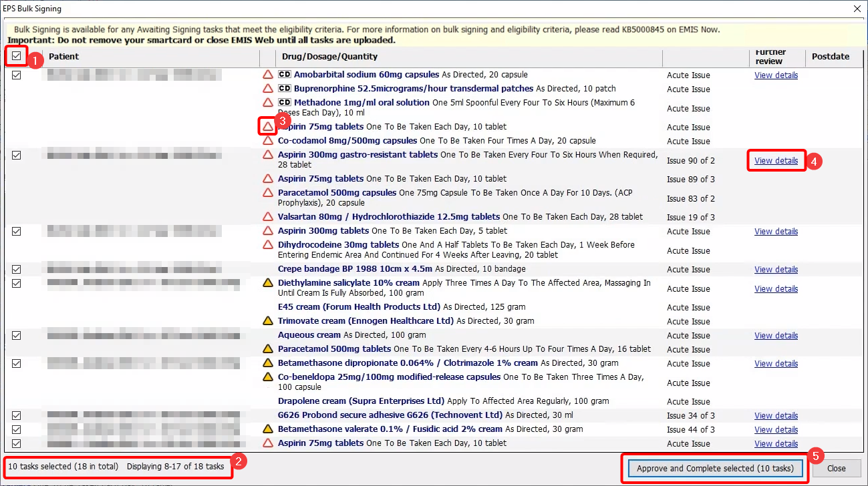
Task: Open View details for G626 Probond adhesive
Action: pyautogui.click(x=776, y=416)
